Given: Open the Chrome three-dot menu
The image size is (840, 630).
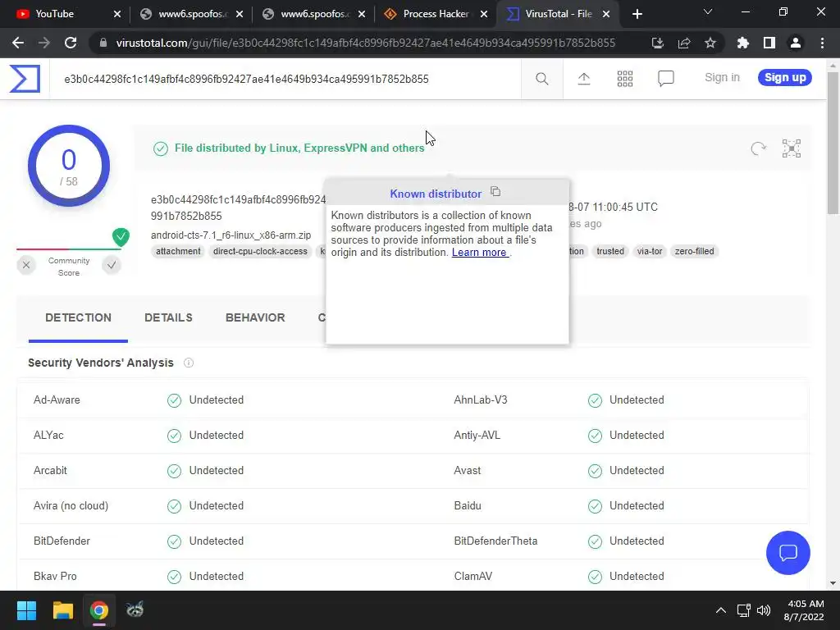Looking at the screenshot, I should pyautogui.click(x=822, y=43).
